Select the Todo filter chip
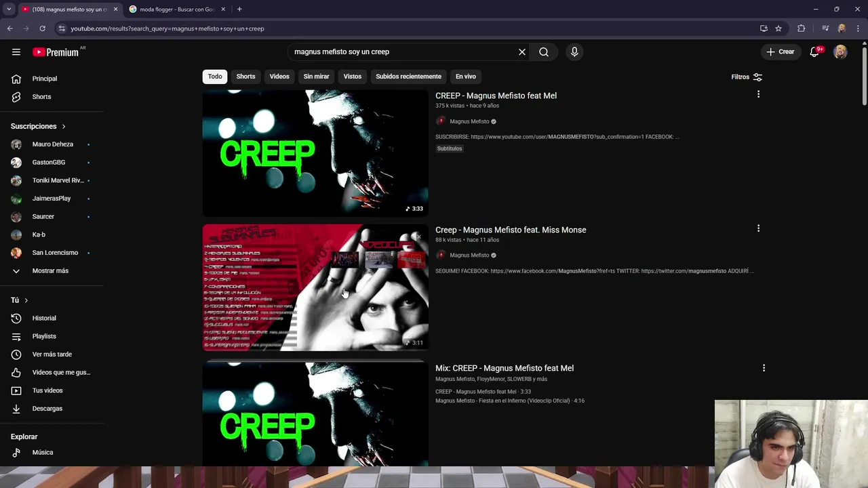Viewport: 868px width, 488px height. click(x=215, y=77)
